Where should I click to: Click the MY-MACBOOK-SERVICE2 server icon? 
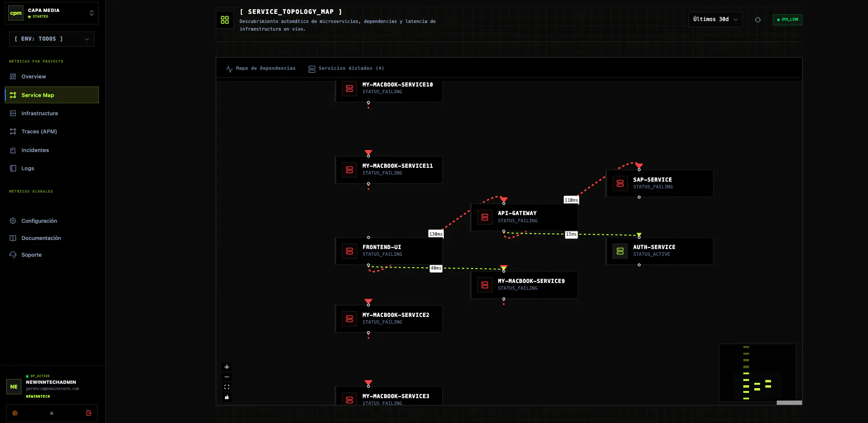pyautogui.click(x=349, y=319)
